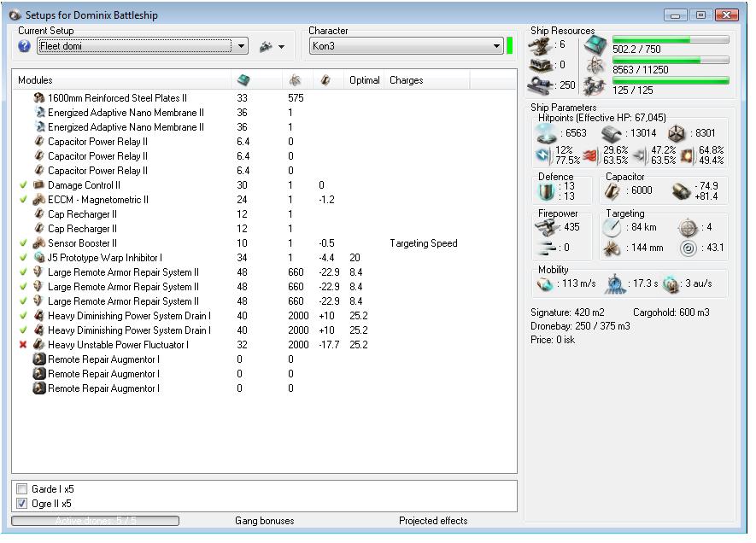Image resolution: width=756 pixels, height=543 pixels.
Task: Click the sensor strength icon showing 43.1
Action: (x=688, y=248)
